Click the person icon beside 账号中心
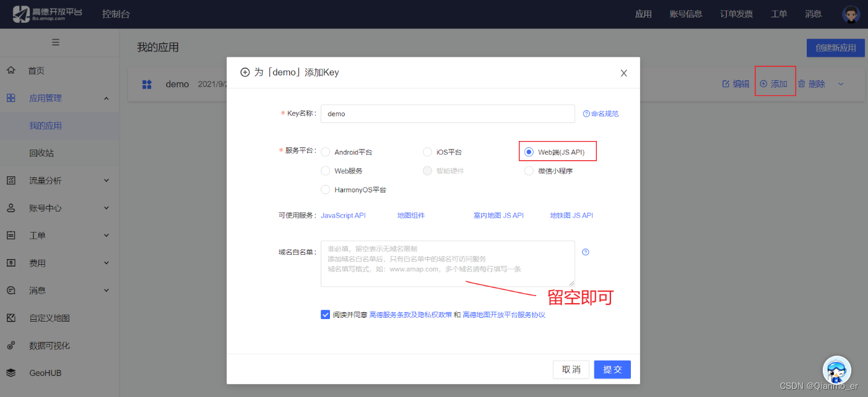 coord(11,208)
